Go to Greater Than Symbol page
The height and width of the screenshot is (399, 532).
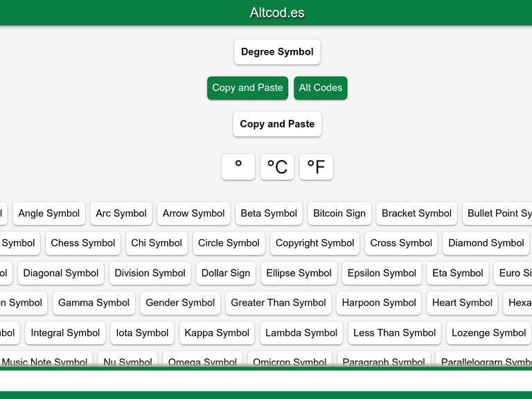[x=278, y=303]
